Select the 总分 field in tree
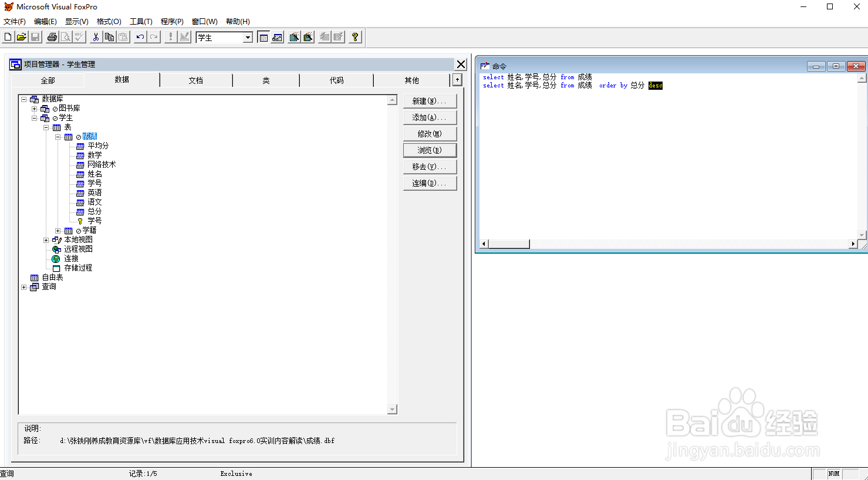Image resolution: width=868 pixels, height=480 pixels. point(94,211)
